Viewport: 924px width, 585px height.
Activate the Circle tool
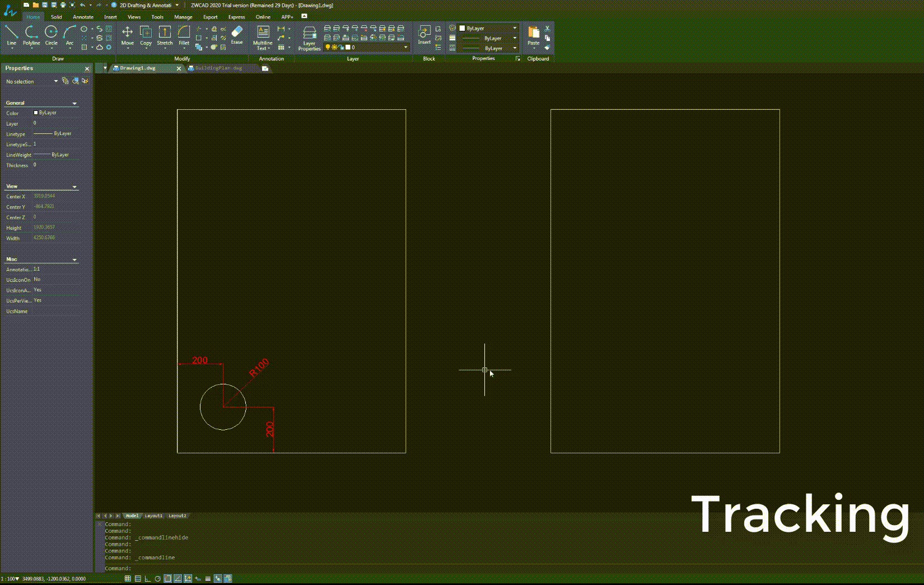click(51, 35)
